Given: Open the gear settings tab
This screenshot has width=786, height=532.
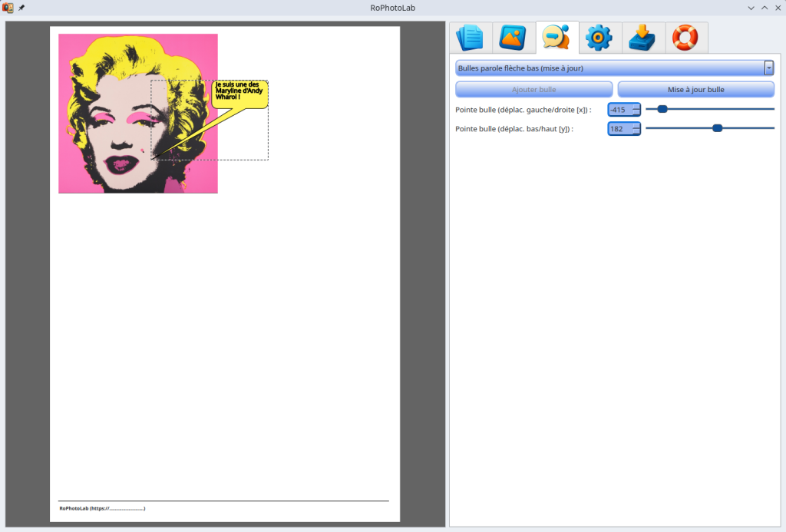Looking at the screenshot, I should 598,38.
